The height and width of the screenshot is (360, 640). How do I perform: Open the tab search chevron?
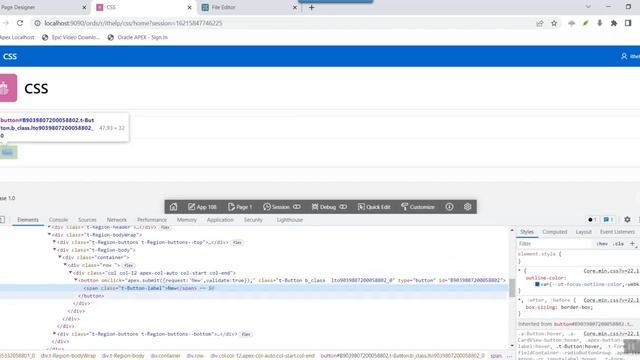[588, 7]
